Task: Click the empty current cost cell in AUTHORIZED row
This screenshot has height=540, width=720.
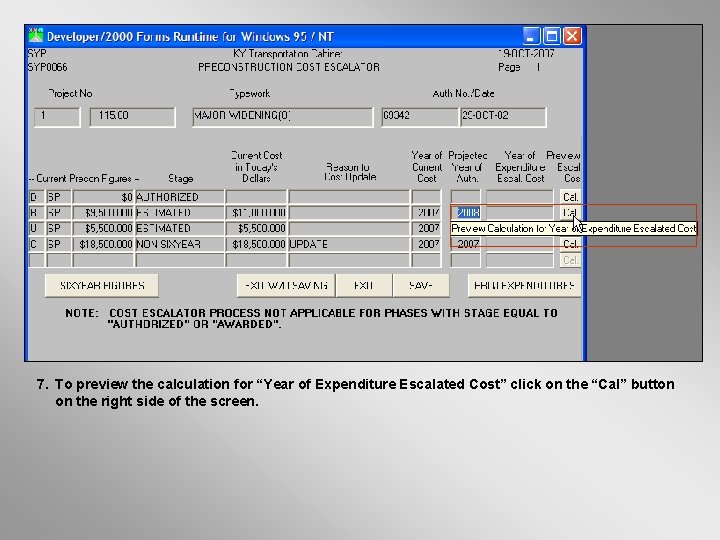Action: pos(256,197)
